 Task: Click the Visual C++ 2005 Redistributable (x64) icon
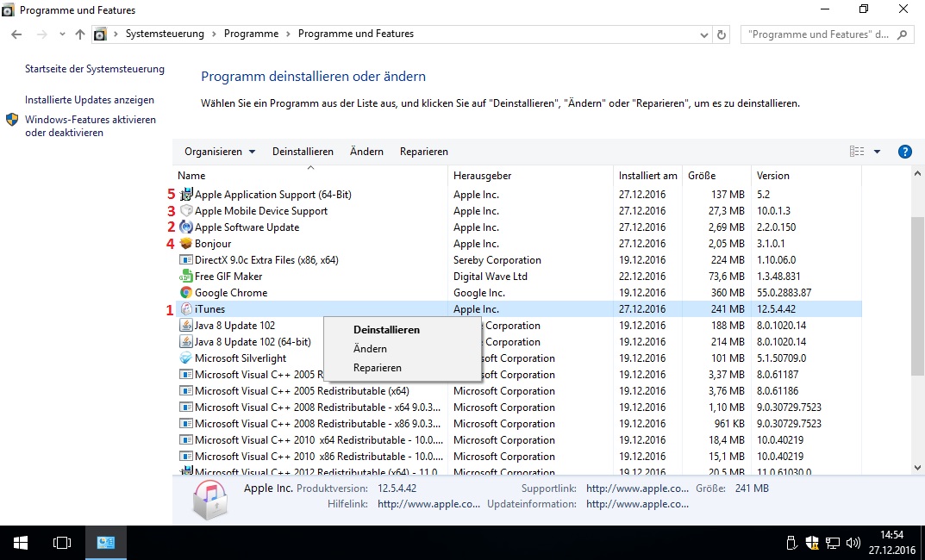pos(186,391)
